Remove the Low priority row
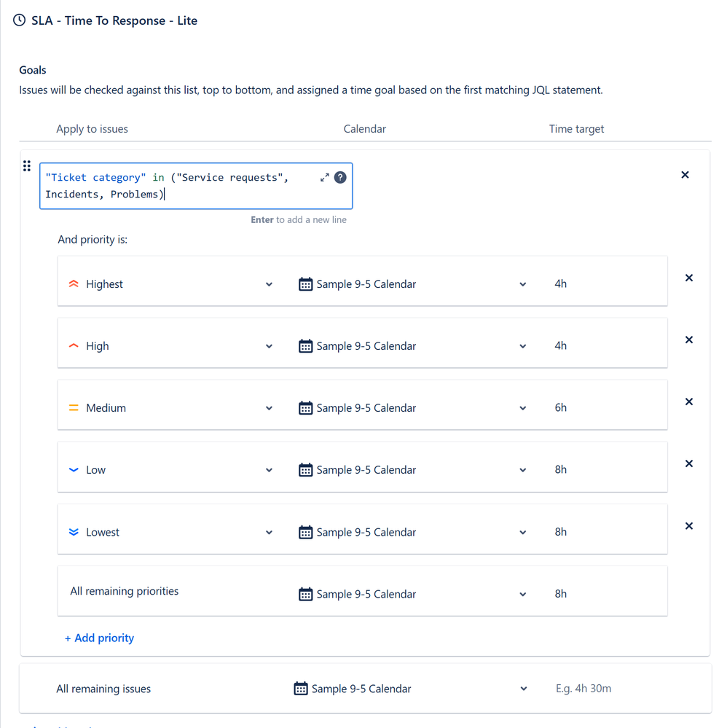The image size is (727, 728). click(x=689, y=463)
